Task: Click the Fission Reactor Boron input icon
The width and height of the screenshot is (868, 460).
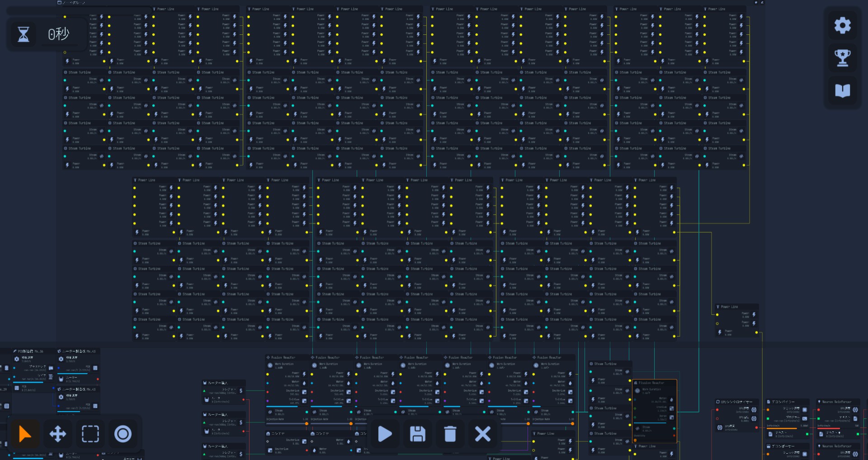Action: tap(671, 418)
